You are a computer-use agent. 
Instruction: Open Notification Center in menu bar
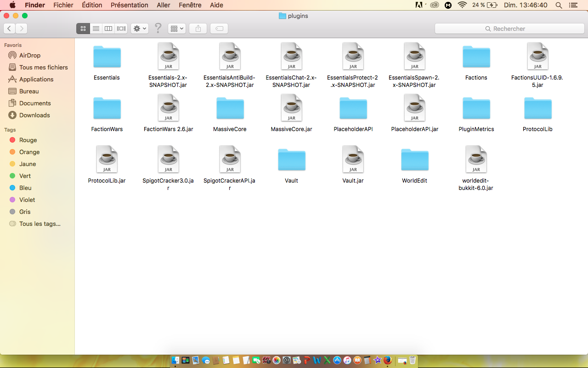point(574,5)
